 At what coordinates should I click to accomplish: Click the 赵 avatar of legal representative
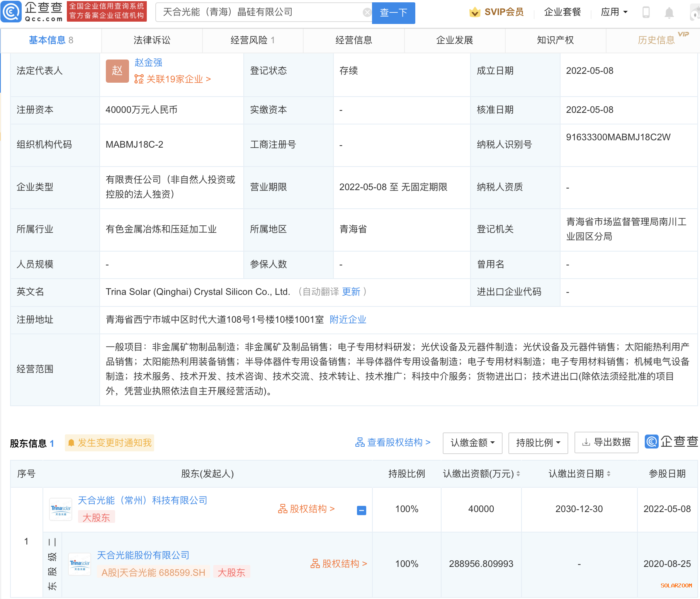[x=117, y=71]
